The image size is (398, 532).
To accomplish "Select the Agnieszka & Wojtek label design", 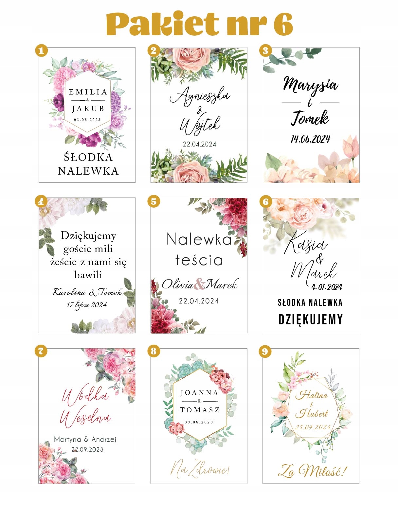I will [x=199, y=115].
